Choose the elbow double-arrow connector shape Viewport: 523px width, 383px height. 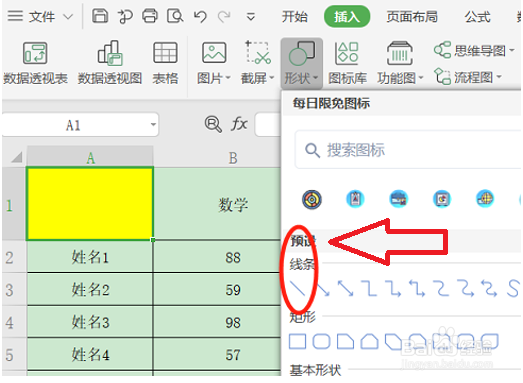(417, 288)
